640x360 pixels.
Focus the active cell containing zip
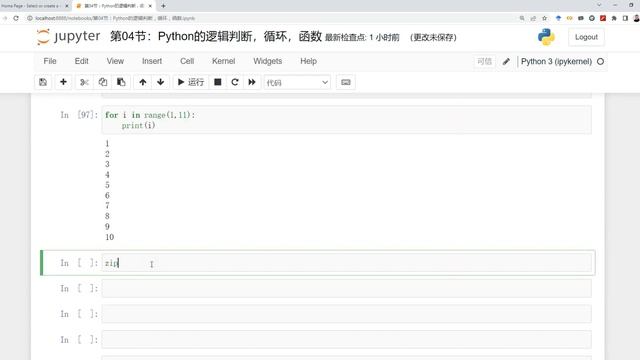[x=346, y=263]
